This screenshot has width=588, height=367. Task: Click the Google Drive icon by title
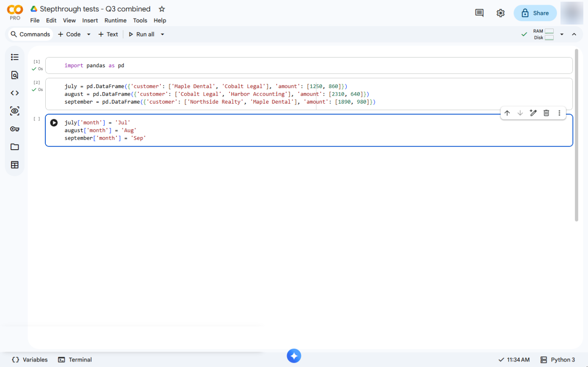point(34,9)
